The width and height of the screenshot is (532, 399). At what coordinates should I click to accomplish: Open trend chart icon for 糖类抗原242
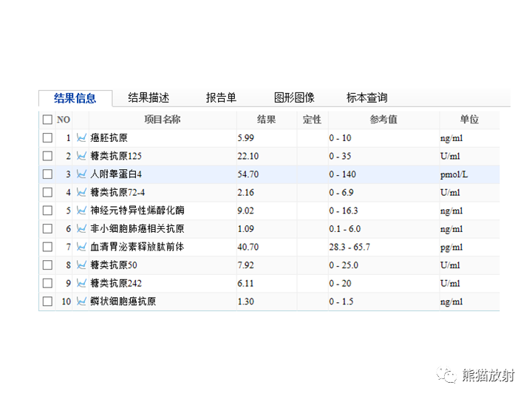(81, 283)
